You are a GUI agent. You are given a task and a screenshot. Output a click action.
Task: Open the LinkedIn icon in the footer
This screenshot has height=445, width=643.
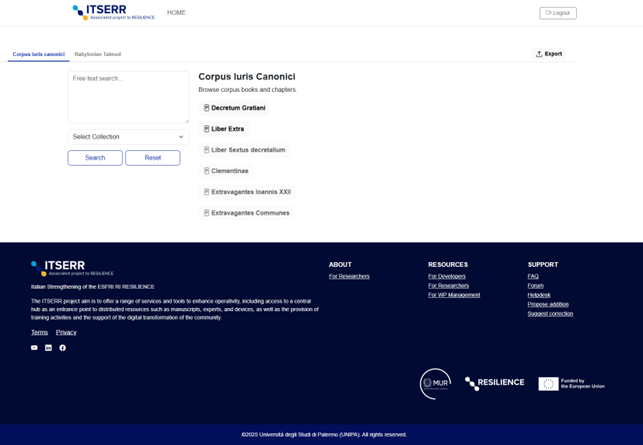pyautogui.click(x=48, y=348)
